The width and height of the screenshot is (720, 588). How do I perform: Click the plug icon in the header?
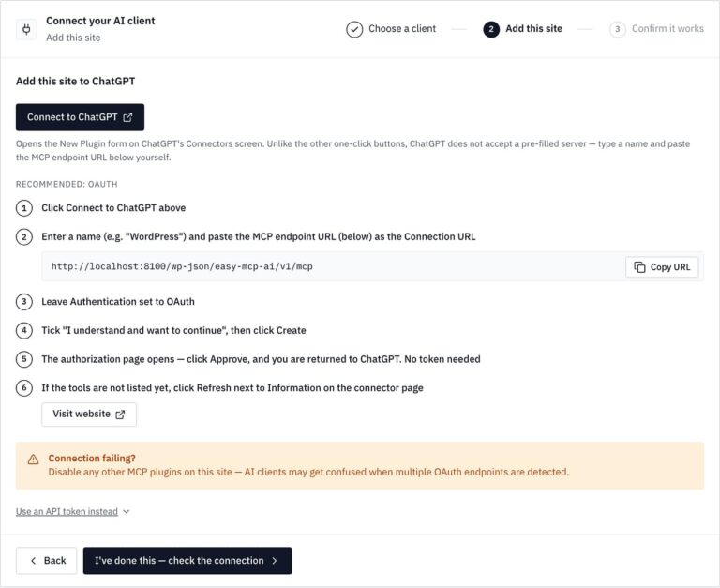(26, 29)
